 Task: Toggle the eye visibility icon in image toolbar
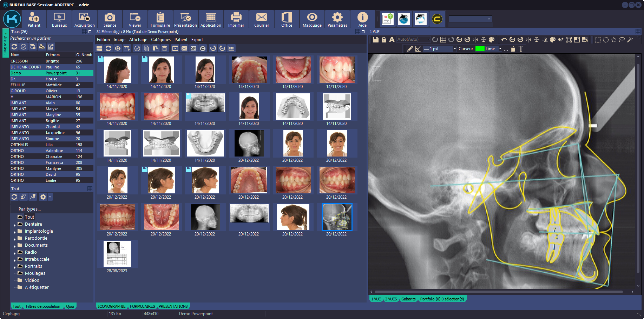[x=118, y=48]
